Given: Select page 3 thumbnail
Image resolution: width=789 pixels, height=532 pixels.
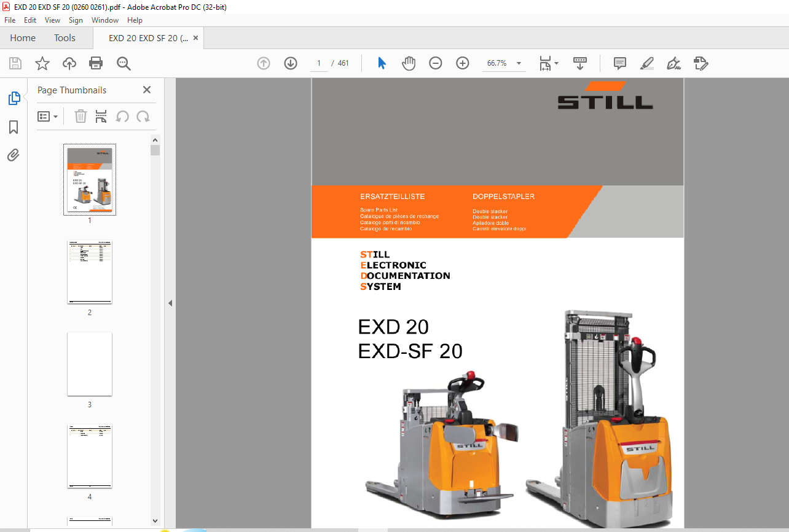Looking at the screenshot, I should click(90, 364).
